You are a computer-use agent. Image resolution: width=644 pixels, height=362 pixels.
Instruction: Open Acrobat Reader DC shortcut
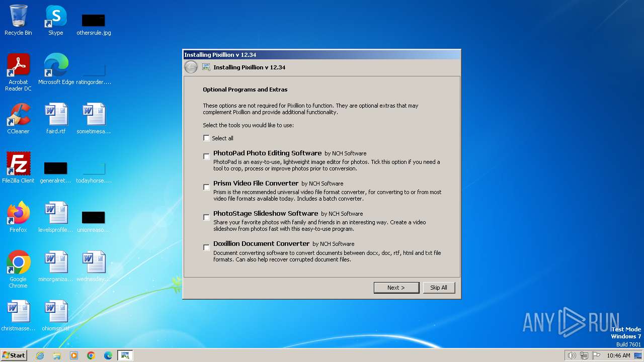coord(18,72)
